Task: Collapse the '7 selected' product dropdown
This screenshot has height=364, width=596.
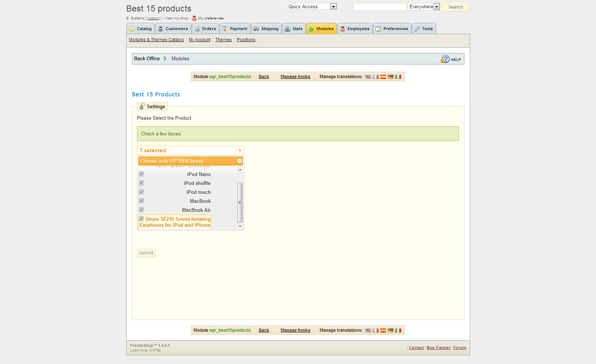Action: [x=190, y=150]
